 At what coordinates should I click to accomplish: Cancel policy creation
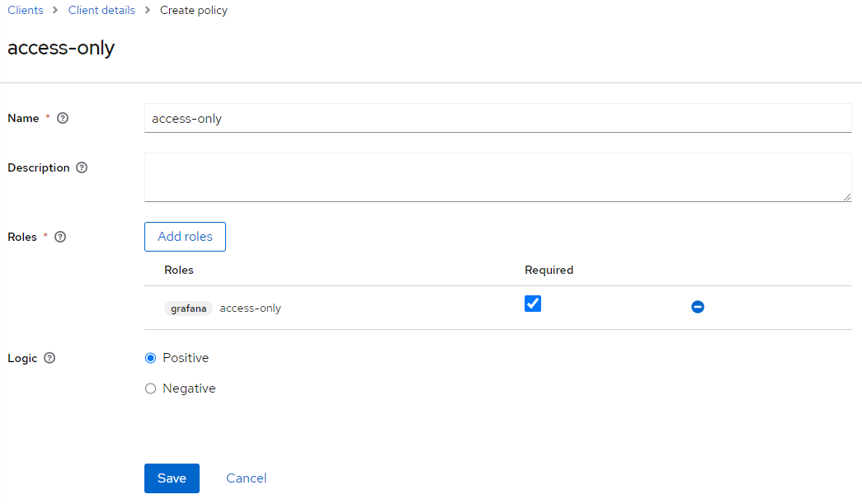coord(247,478)
